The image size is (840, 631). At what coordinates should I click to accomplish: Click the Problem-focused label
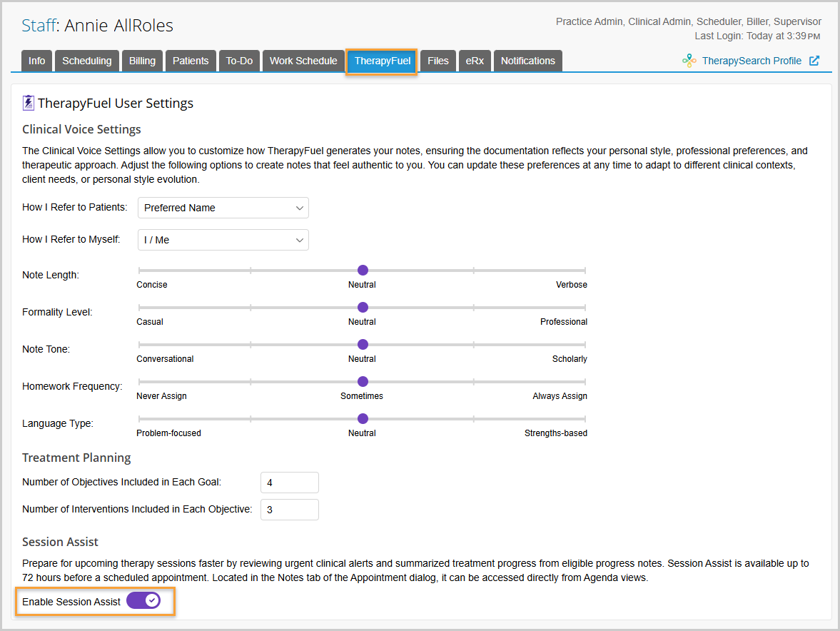(168, 433)
